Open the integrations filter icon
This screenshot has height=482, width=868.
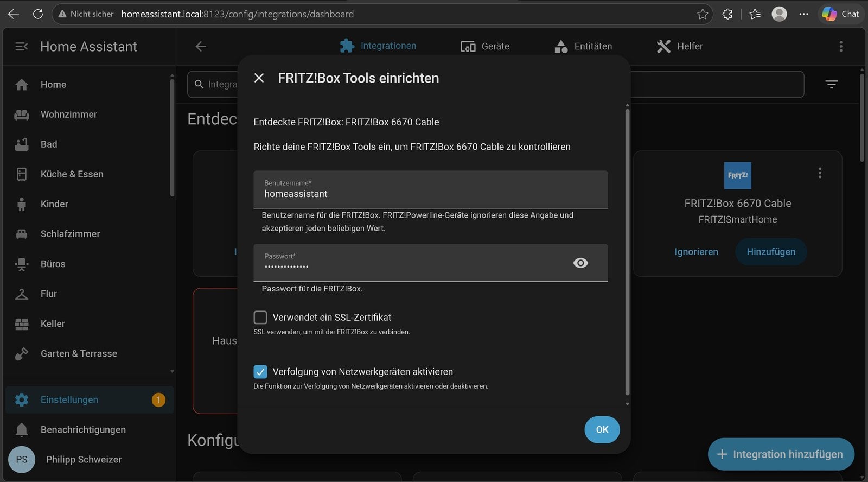pos(832,84)
